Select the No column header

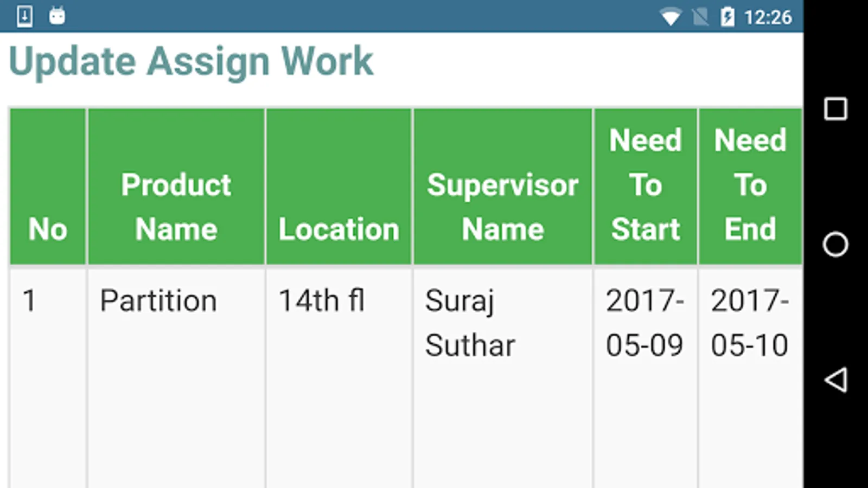[x=48, y=187]
